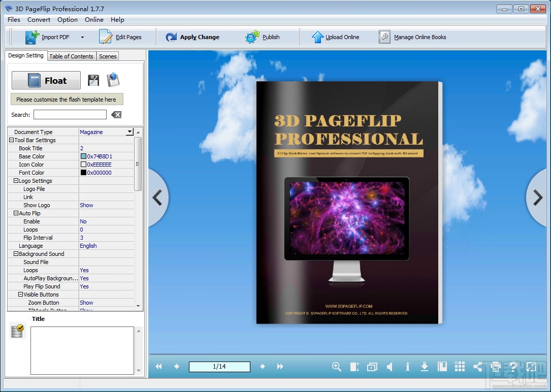551x392 pixels.
Task: Open the Option menu
Action: coord(68,20)
